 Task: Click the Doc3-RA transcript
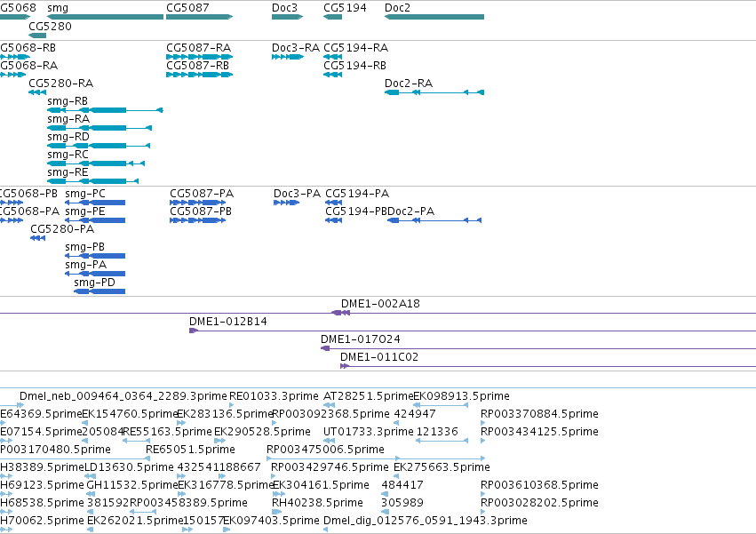[288, 57]
